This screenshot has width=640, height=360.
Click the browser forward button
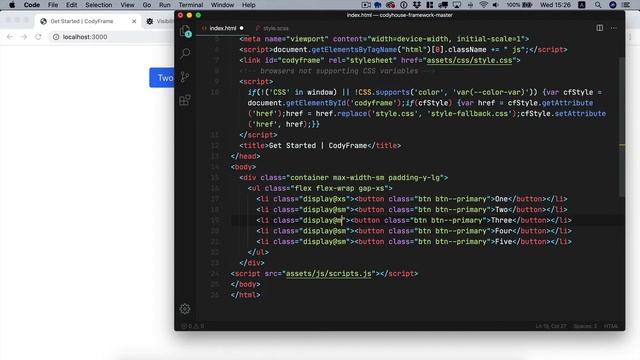click(x=24, y=37)
